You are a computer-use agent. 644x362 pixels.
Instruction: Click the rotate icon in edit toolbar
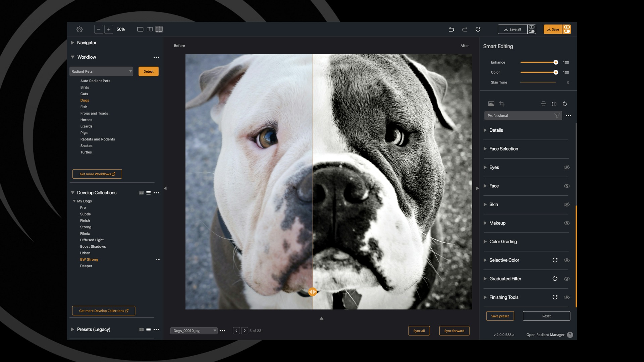click(565, 104)
